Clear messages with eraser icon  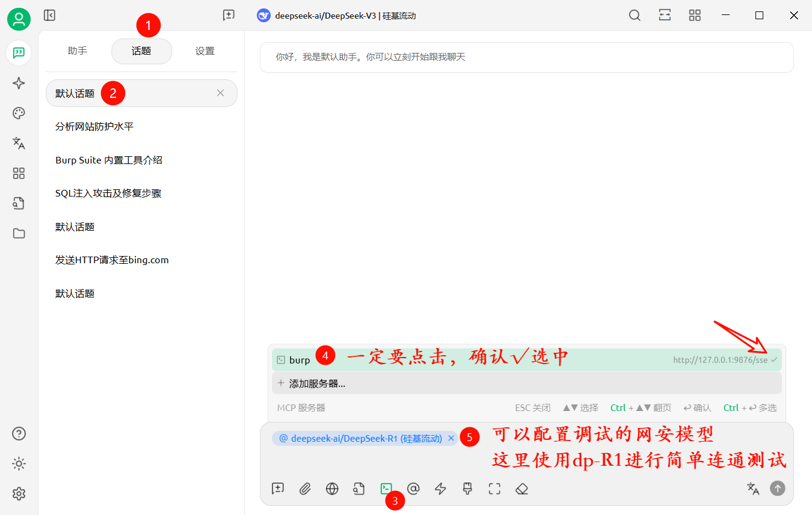521,489
